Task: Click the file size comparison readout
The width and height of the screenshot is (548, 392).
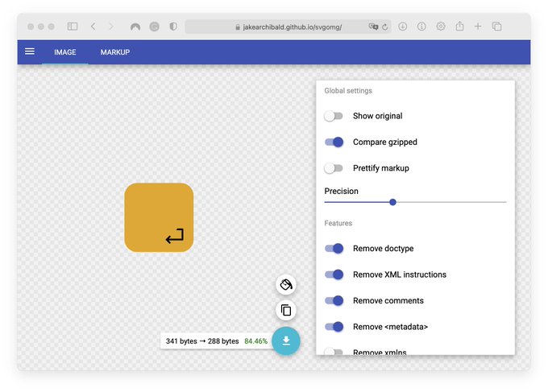Action: coord(216,341)
